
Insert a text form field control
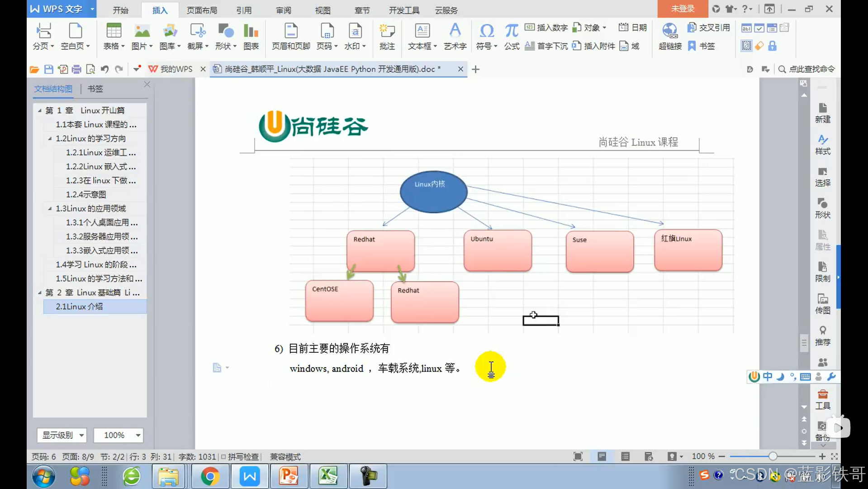pos(746,28)
